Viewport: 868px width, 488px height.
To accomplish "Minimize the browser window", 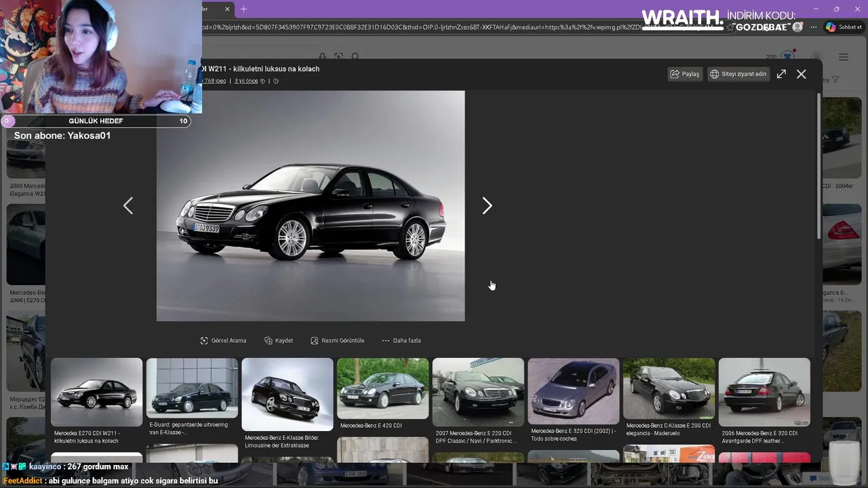I will [x=816, y=9].
